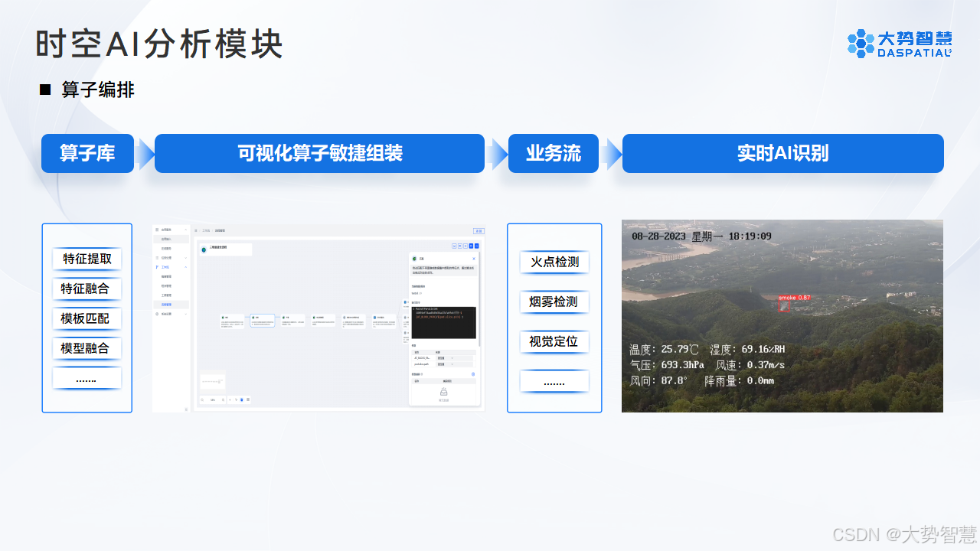The height and width of the screenshot is (551, 980).
Task: Click the 降雨量: 0.0mm reading
Action: click(740, 380)
